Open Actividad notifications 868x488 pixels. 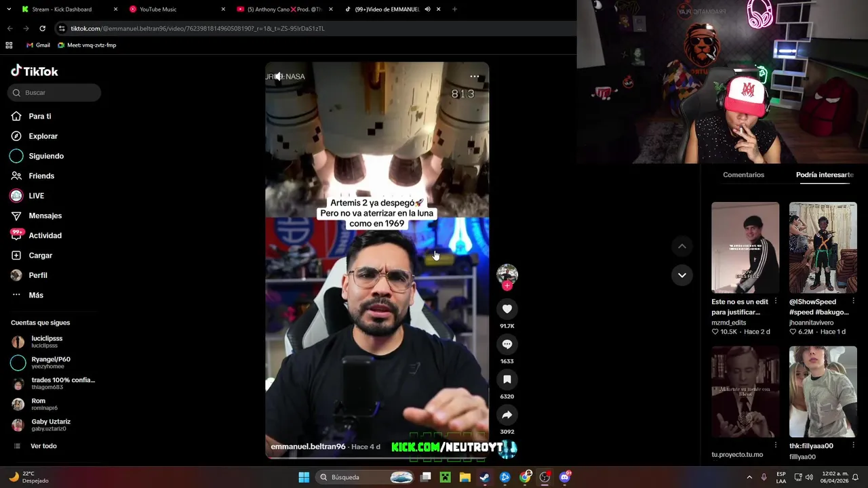[x=45, y=235]
